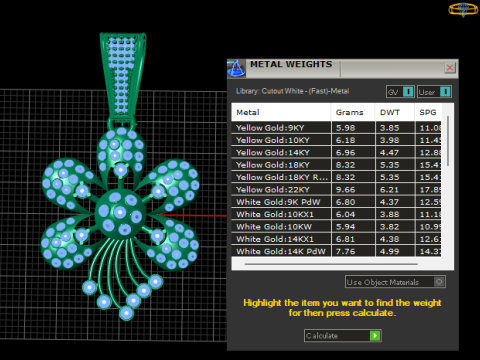Select the White Gold:14KX1 row
The image size is (480, 360).
coord(336,239)
